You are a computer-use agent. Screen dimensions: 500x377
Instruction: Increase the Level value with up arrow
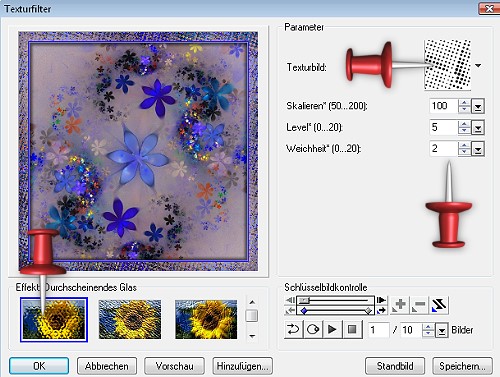(x=464, y=124)
